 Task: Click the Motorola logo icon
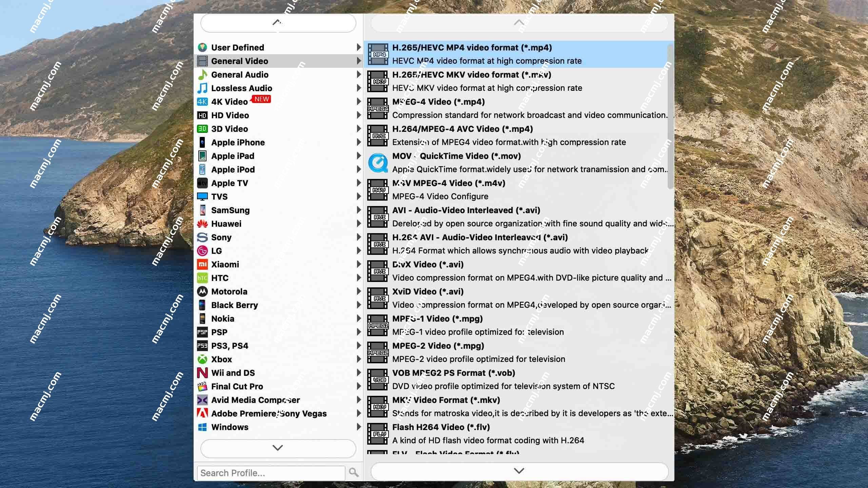coord(202,291)
